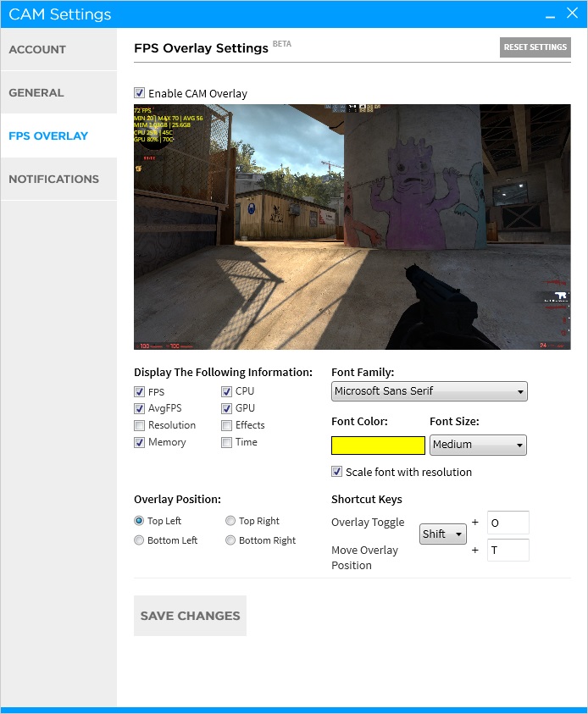
Task: Select Bottom Right overlay position
Action: coord(230,540)
